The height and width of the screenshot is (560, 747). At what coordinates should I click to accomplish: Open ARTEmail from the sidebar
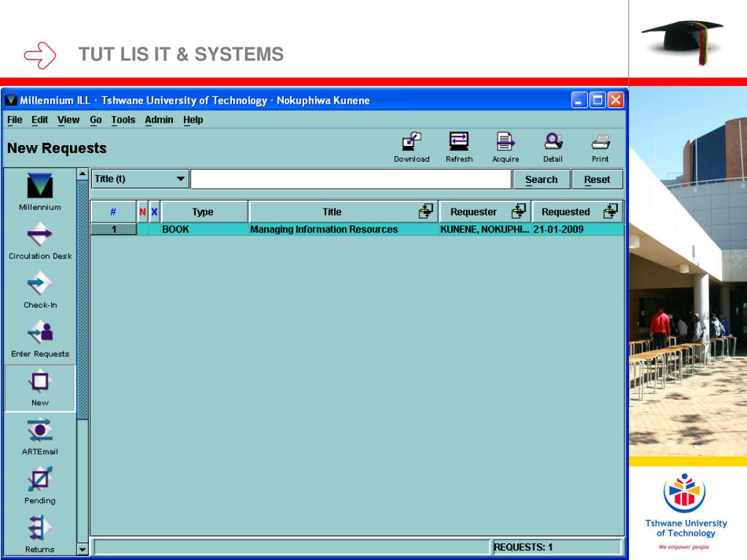point(40,437)
